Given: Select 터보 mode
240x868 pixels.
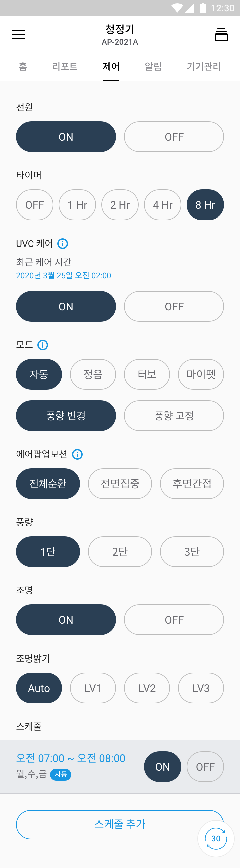Looking at the screenshot, I should pos(147,374).
